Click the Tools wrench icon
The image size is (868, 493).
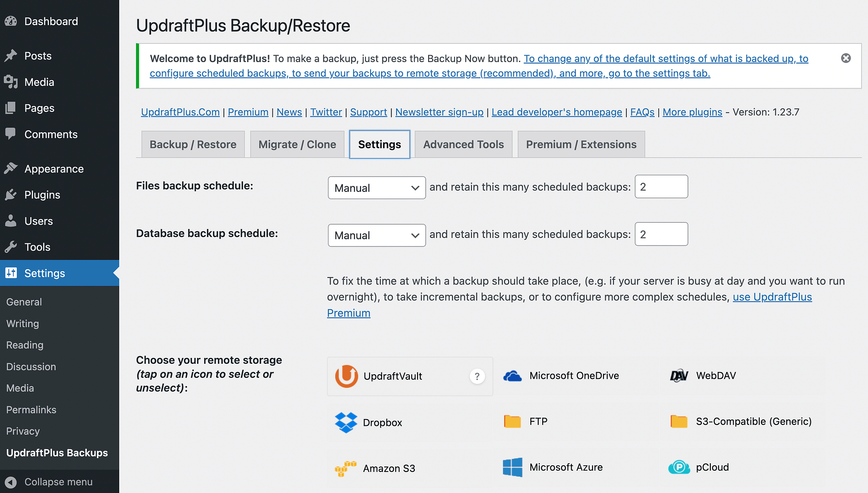11,247
